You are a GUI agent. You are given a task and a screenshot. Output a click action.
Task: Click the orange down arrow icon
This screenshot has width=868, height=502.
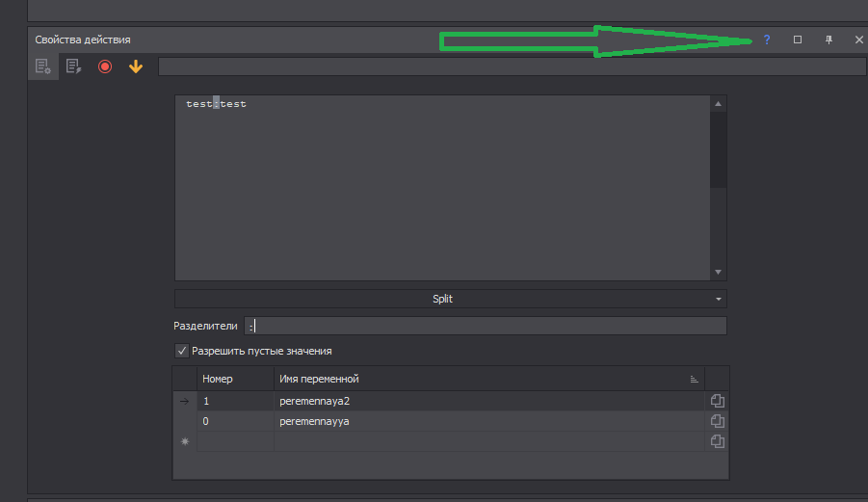[x=136, y=67]
